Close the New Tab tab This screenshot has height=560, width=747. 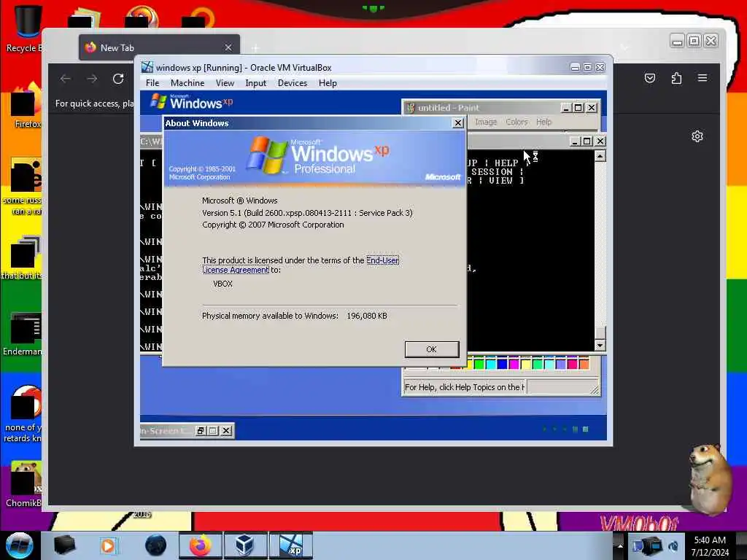[228, 47]
